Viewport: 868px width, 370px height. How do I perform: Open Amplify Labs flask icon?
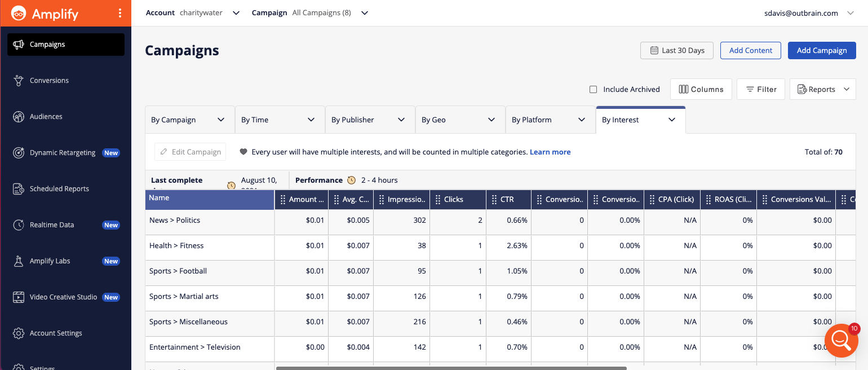coord(19,261)
